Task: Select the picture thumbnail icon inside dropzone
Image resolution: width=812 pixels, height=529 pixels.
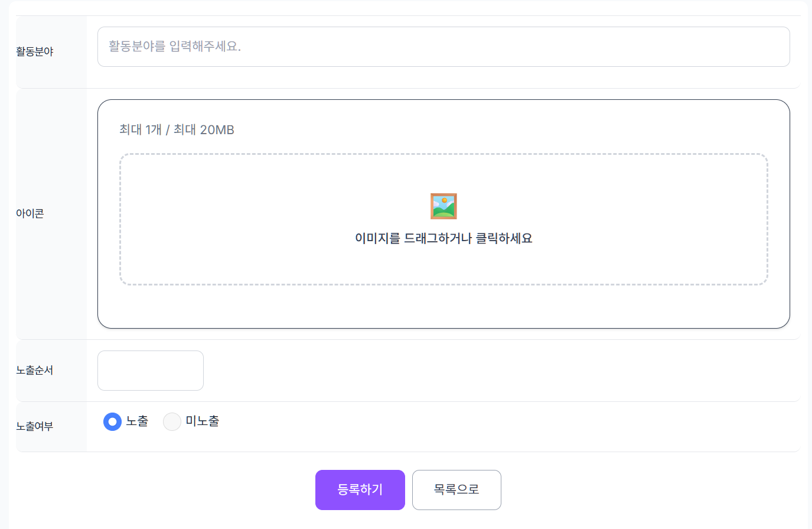Action: coord(443,206)
